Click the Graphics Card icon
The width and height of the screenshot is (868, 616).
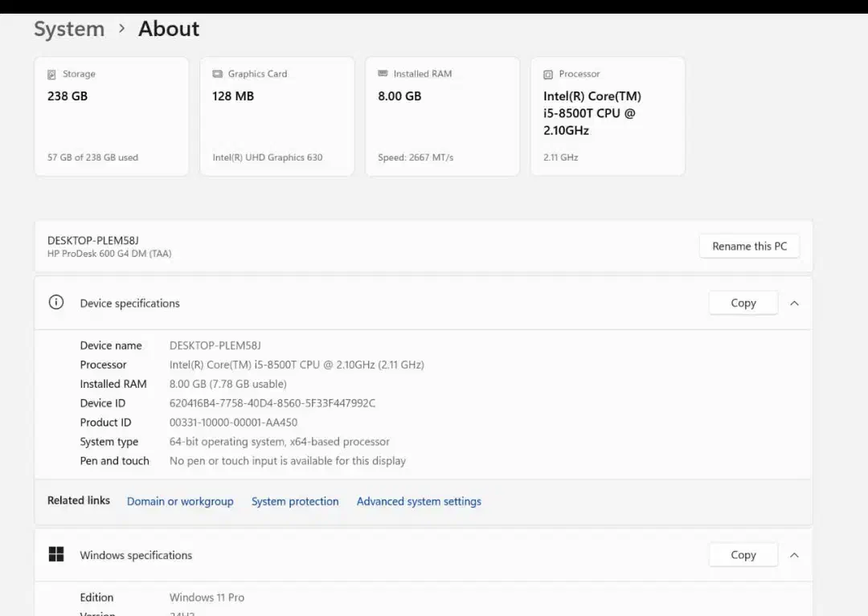(x=218, y=74)
